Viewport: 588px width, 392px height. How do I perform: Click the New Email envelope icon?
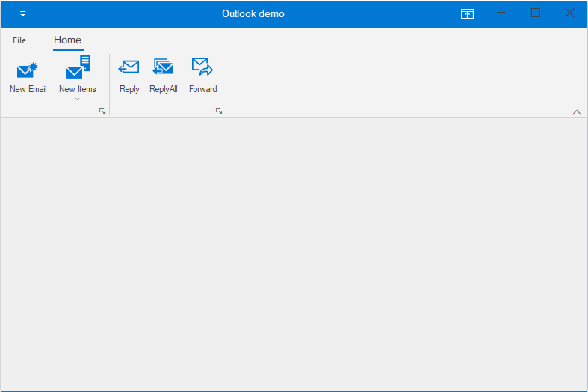[x=28, y=70]
